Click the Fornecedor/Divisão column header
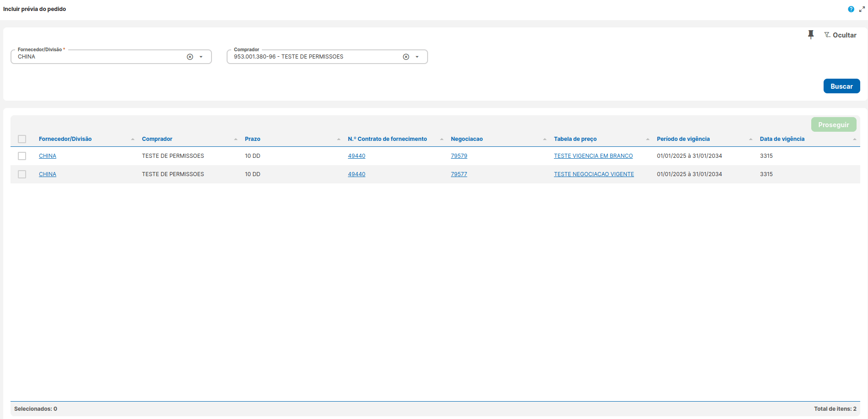 (65, 139)
